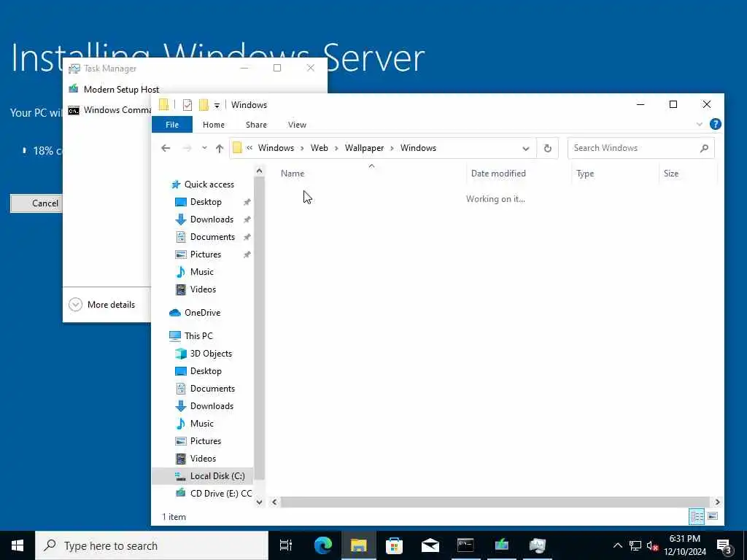Select Quick access in navigation pane
This screenshot has width=747, height=560.
209,184
